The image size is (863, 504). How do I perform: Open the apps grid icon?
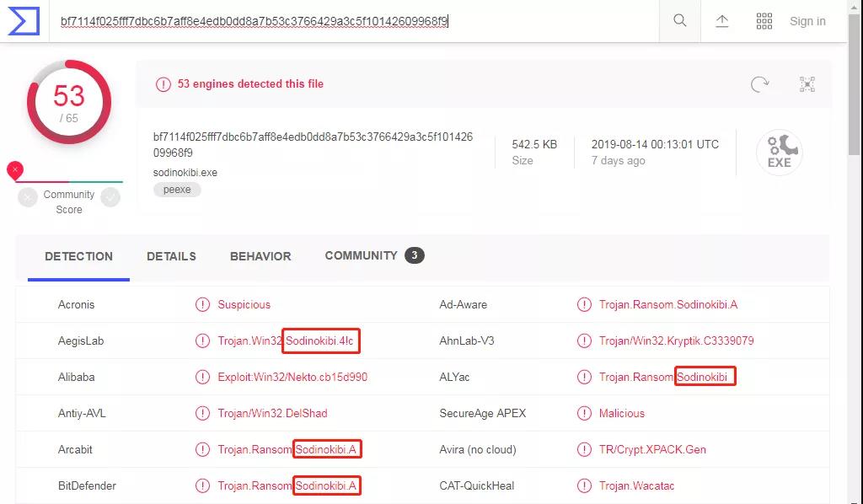[764, 21]
